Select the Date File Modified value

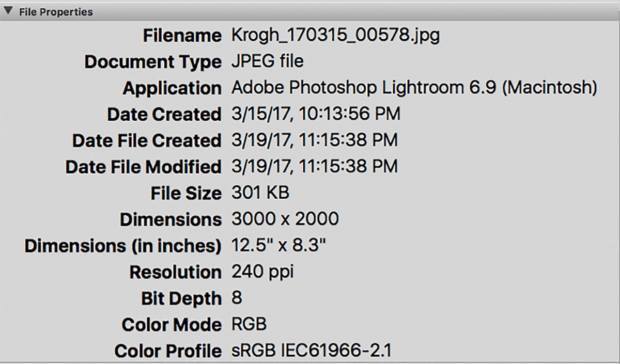pyautogui.click(x=314, y=167)
